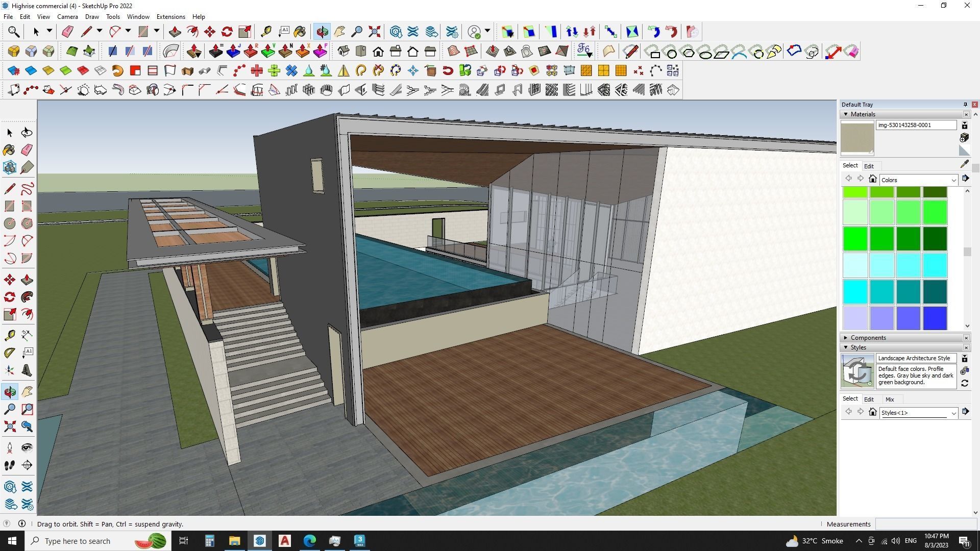Pick the bright cyan color swatch
The height and width of the screenshot is (551, 980).
[x=855, y=291]
